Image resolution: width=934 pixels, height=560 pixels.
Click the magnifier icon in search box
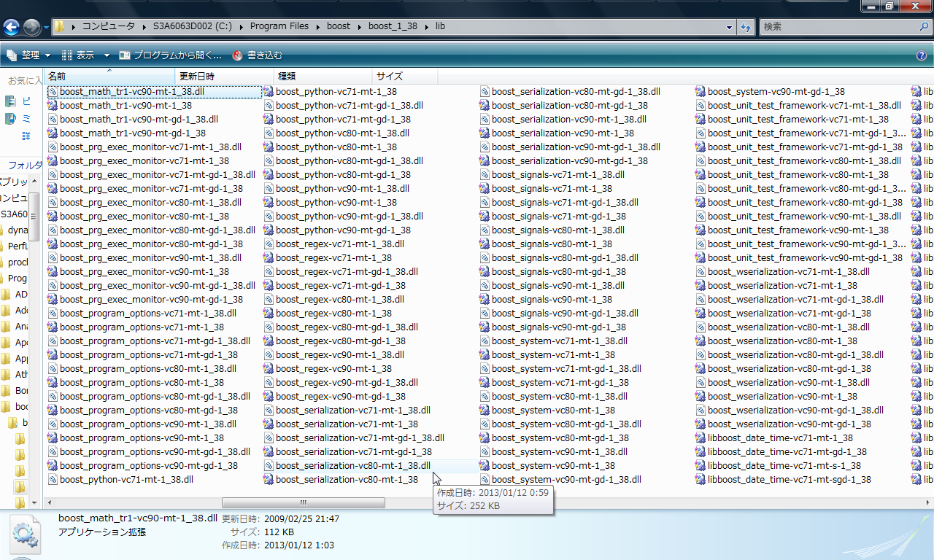[x=924, y=26]
